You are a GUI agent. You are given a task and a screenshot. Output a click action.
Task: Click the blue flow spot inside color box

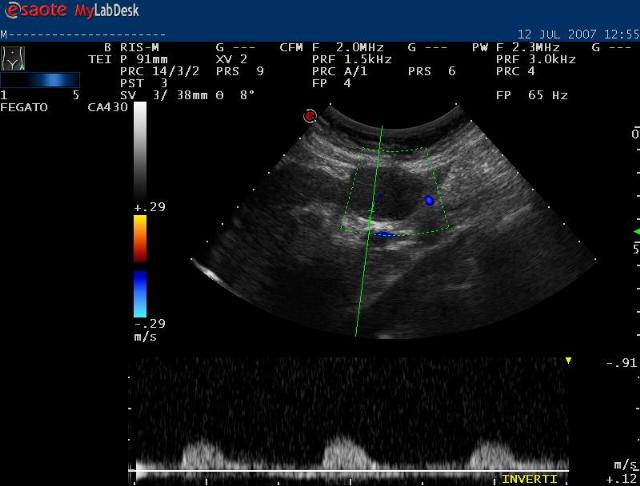(429, 201)
